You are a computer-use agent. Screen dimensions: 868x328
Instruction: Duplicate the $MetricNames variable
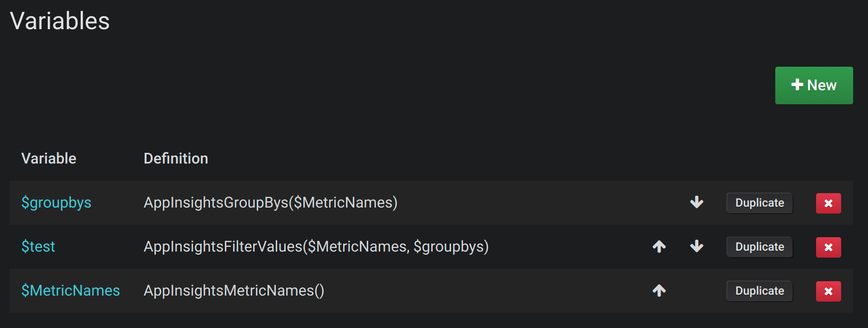click(759, 291)
